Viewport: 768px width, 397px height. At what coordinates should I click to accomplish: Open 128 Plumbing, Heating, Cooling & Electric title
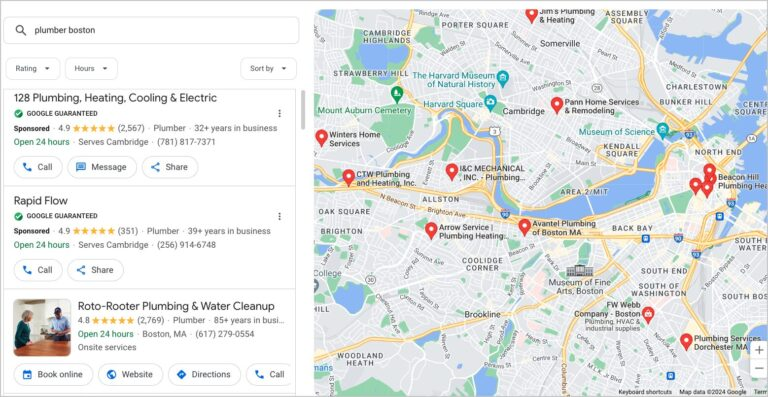(x=115, y=98)
